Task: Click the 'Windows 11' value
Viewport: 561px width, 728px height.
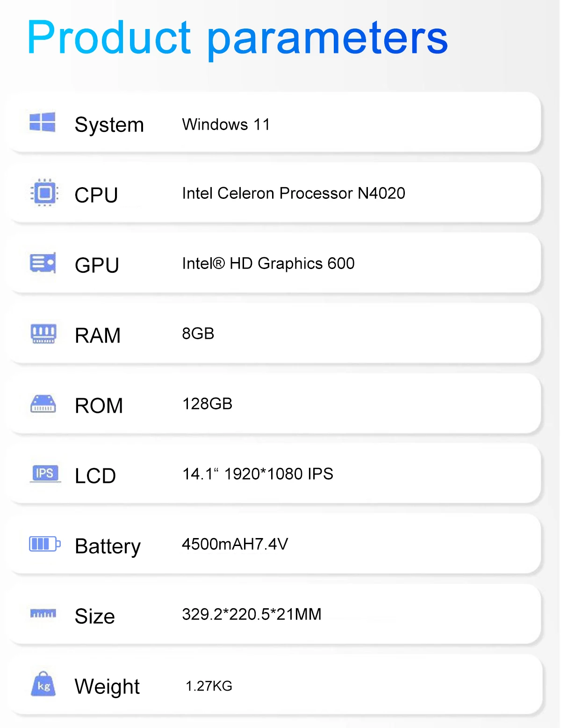Action: point(226,124)
